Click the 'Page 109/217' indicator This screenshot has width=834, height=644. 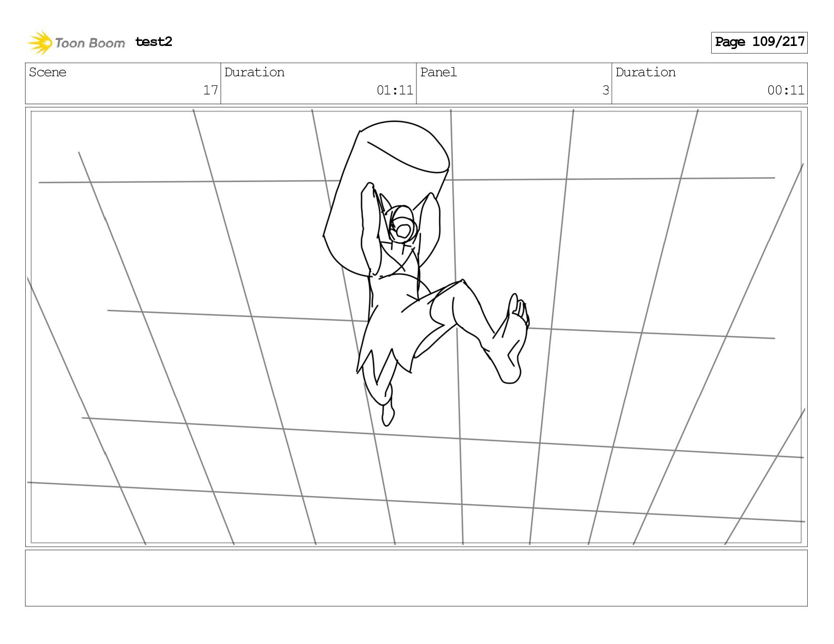pos(759,42)
